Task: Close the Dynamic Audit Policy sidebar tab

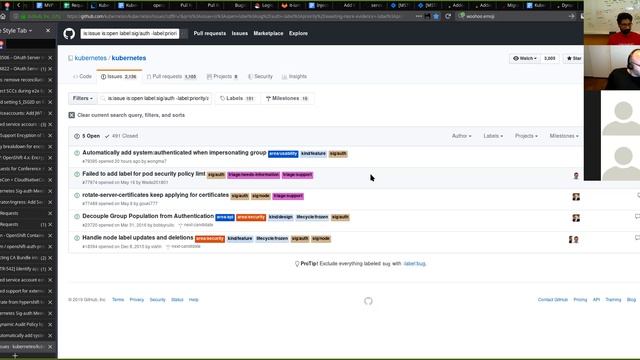Action: [x=50, y=324]
